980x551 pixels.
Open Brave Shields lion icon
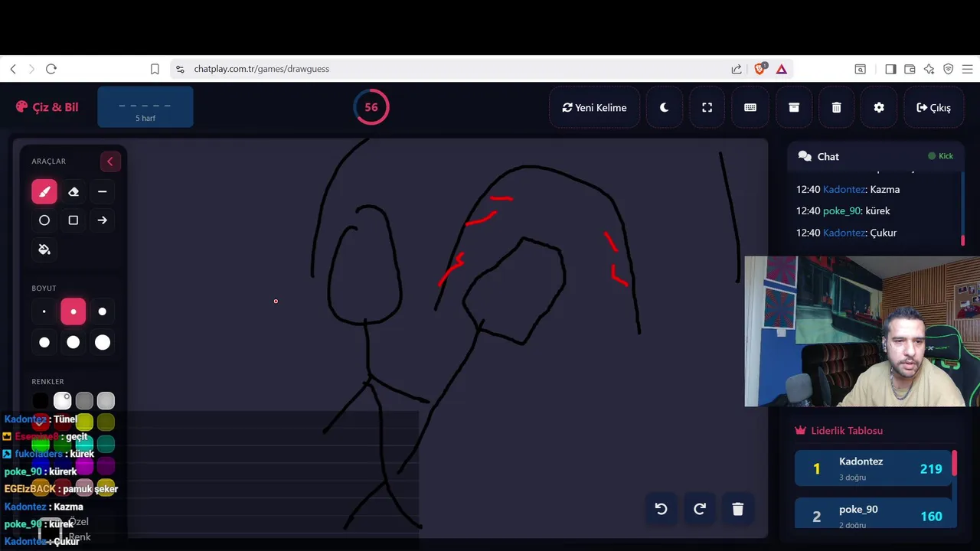point(760,69)
